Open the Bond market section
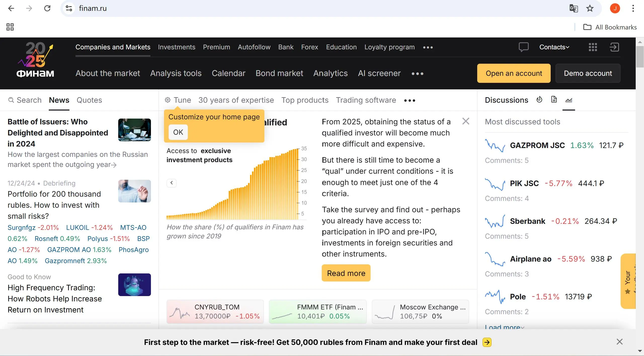This screenshot has height=356, width=644. click(279, 73)
